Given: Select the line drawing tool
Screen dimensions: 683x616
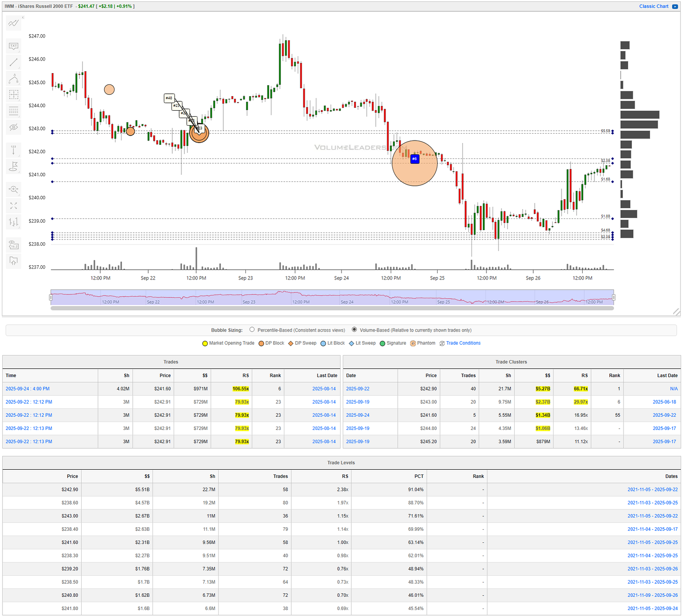Looking at the screenshot, I should click(14, 62).
